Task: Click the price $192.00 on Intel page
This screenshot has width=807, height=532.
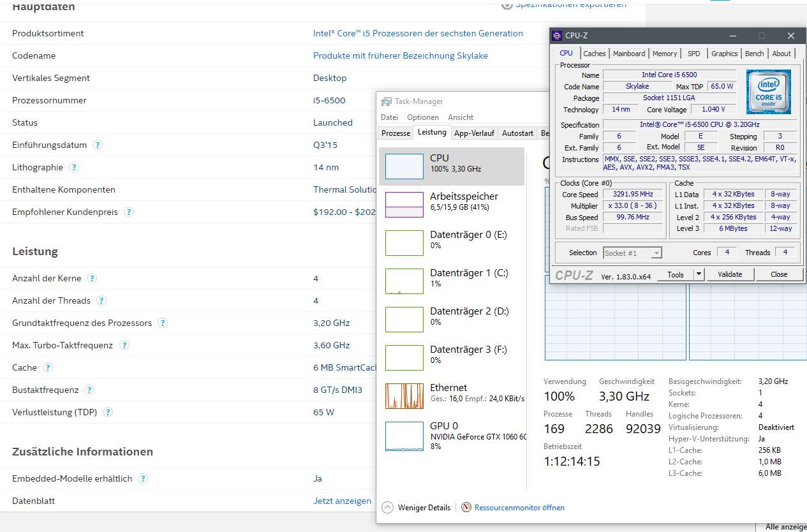Action: tap(333, 212)
